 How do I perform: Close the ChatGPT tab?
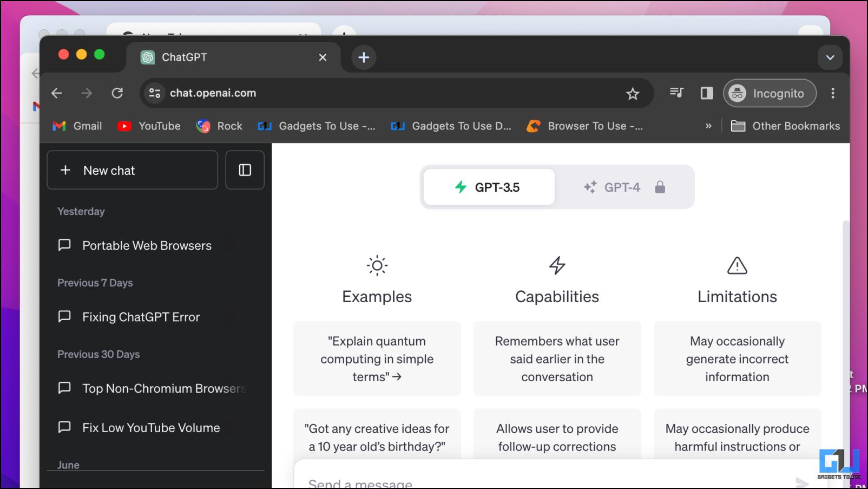coord(323,57)
